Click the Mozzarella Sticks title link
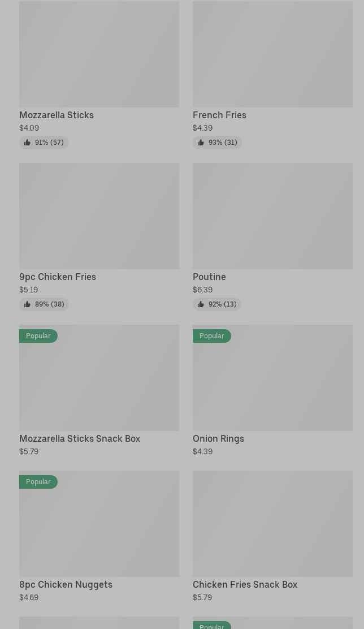The image size is (364, 629). click(x=57, y=115)
